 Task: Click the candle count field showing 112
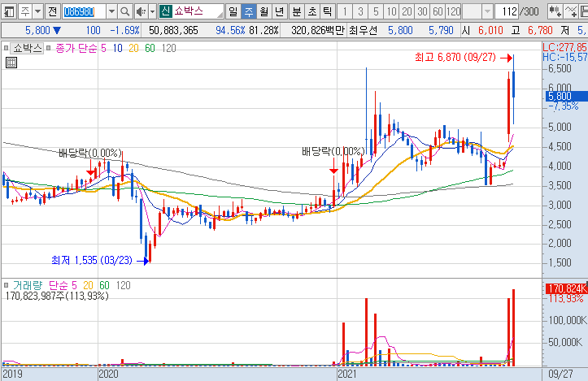[x=507, y=11]
